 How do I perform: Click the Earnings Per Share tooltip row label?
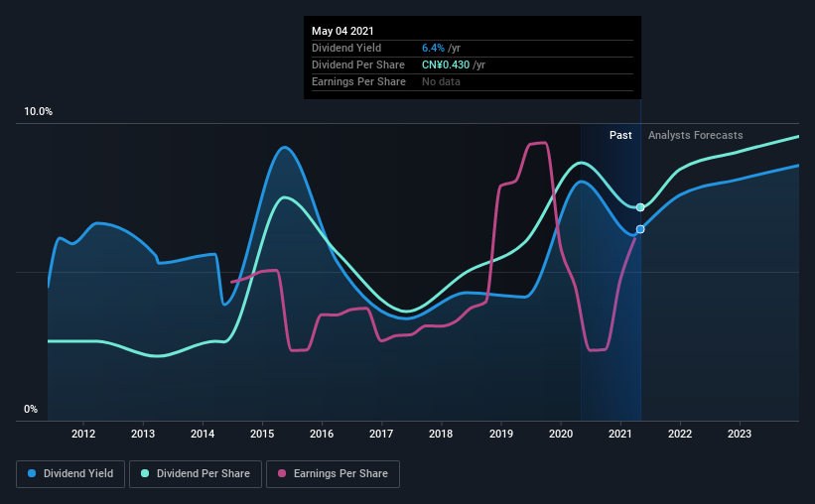point(358,81)
